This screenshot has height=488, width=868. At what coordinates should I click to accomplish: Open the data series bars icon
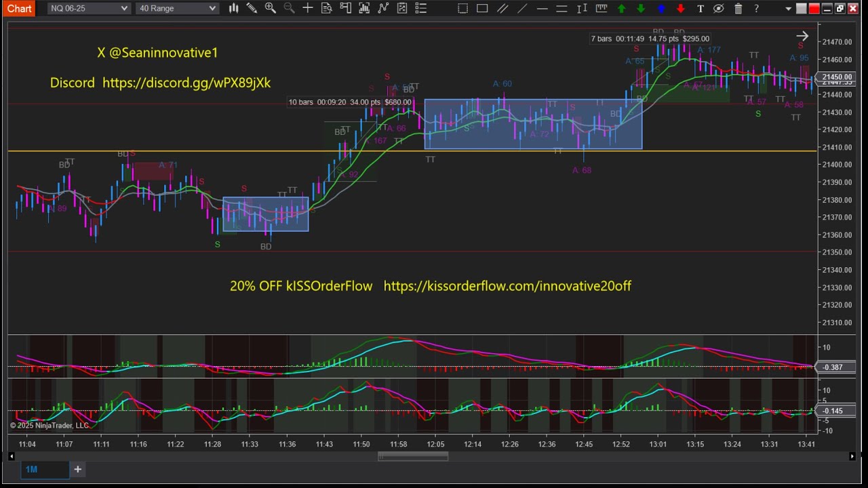pos(364,8)
